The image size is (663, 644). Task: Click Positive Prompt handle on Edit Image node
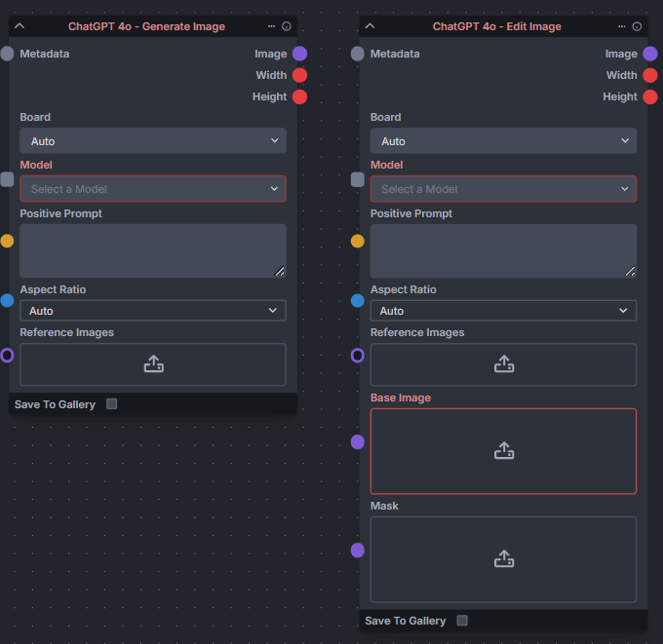pyautogui.click(x=358, y=241)
